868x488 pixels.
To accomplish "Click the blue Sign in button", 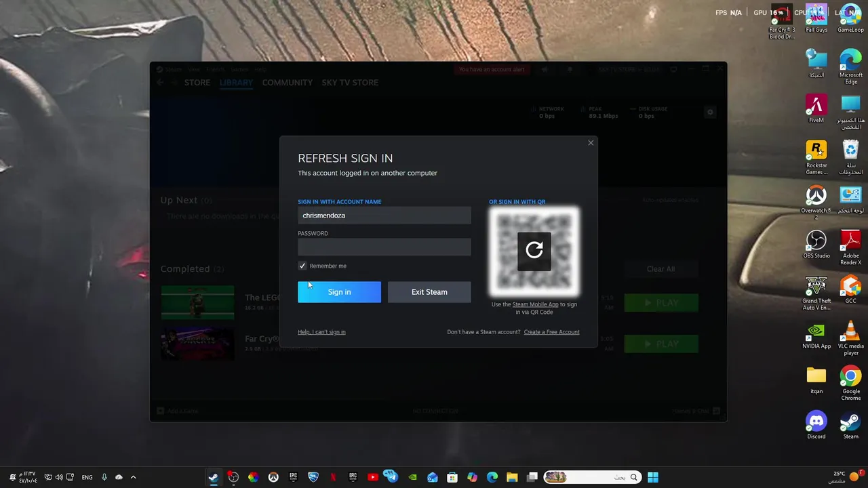I will [x=339, y=292].
